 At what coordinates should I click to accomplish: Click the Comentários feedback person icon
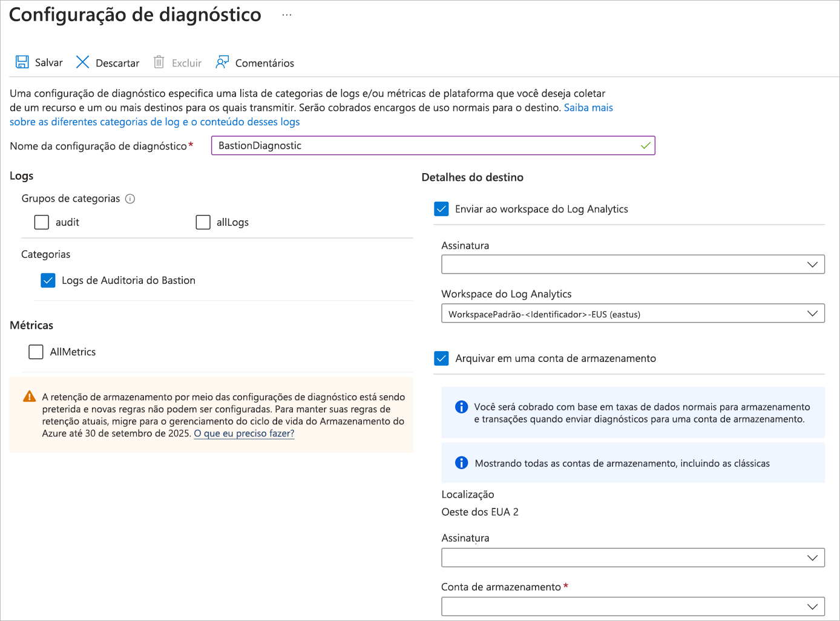point(222,62)
